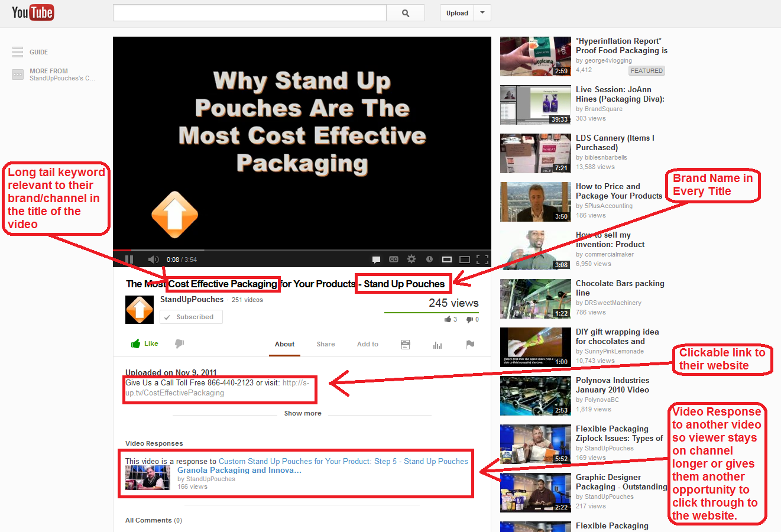Open How to Price and Package video

click(619, 191)
